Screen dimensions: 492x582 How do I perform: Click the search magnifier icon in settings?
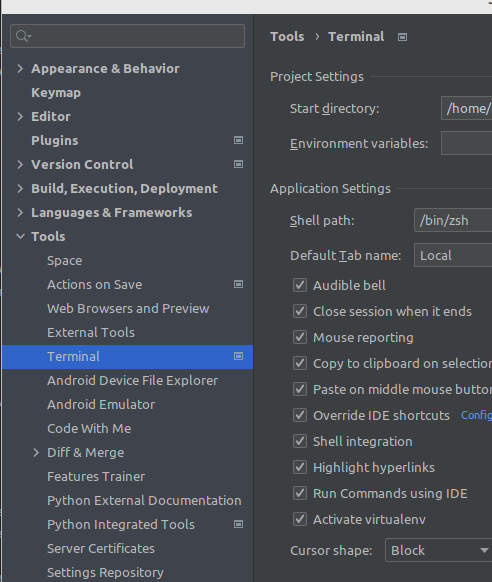click(23, 36)
